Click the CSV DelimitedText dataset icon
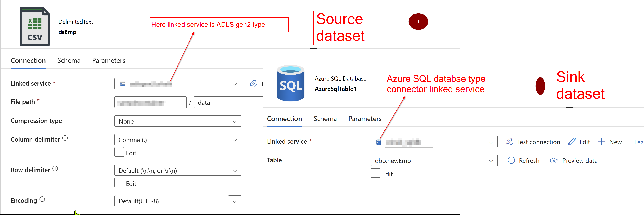 [x=35, y=26]
